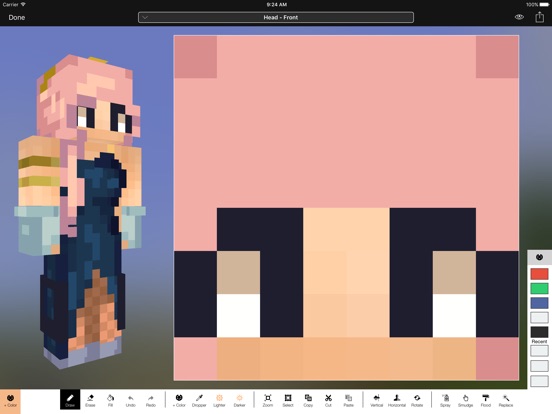The height and width of the screenshot is (414, 552).
Task: Flip selection with the Vertical tool
Action: click(376, 400)
